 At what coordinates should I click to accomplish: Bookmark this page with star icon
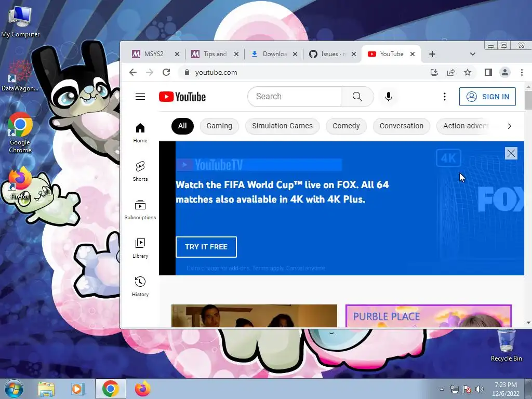[x=468, y=72]
